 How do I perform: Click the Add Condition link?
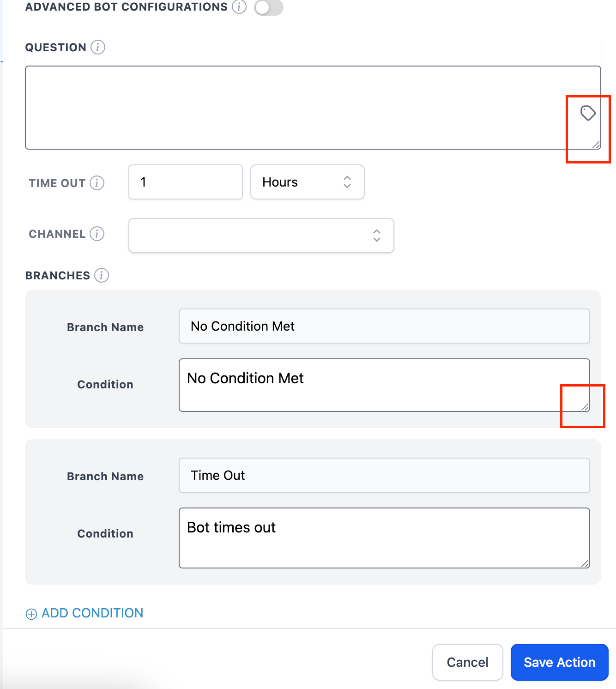coord(92,613)
